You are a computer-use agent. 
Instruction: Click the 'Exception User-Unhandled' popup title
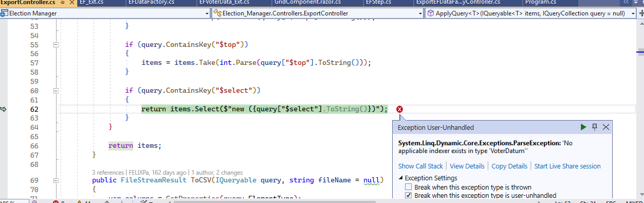[436, 127]
